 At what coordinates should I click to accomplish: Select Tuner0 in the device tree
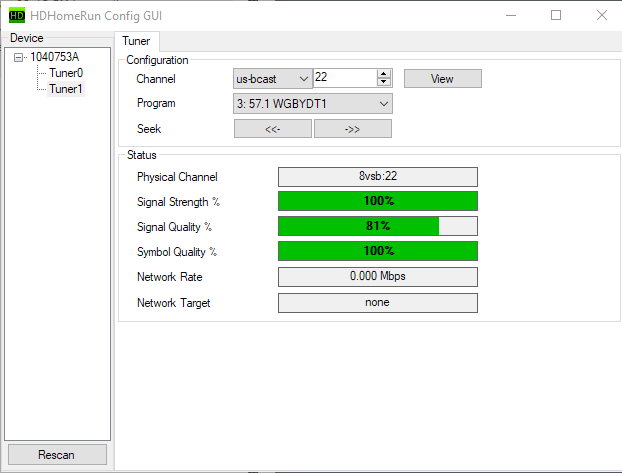(65, 73)
